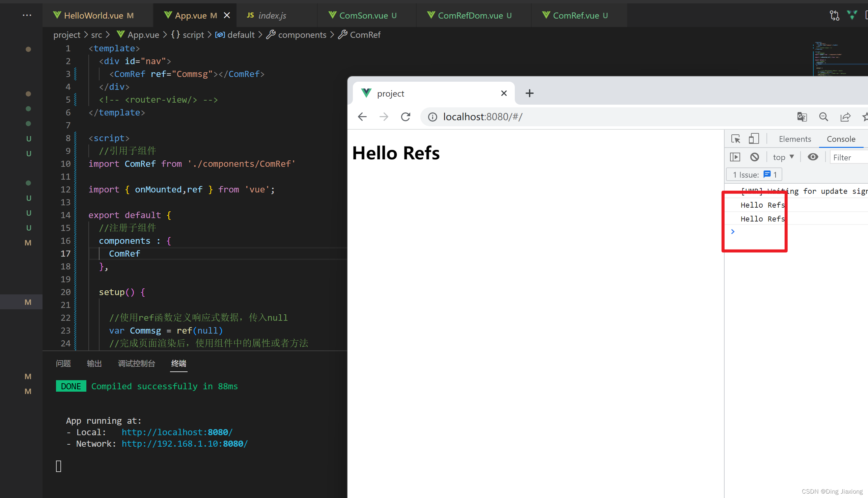This screenshot has height=498, width=868.
Task: Click the browser back arrow
Action: 362,117
